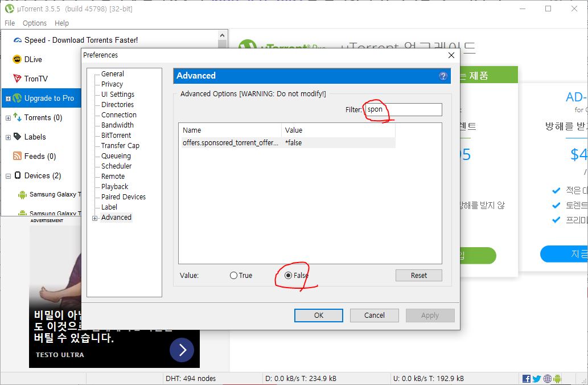Select Privacy in preferences tree
Image resolution: width=588 pixels, height=385 pixels.
pyautogui.click(x=112, y=84)
